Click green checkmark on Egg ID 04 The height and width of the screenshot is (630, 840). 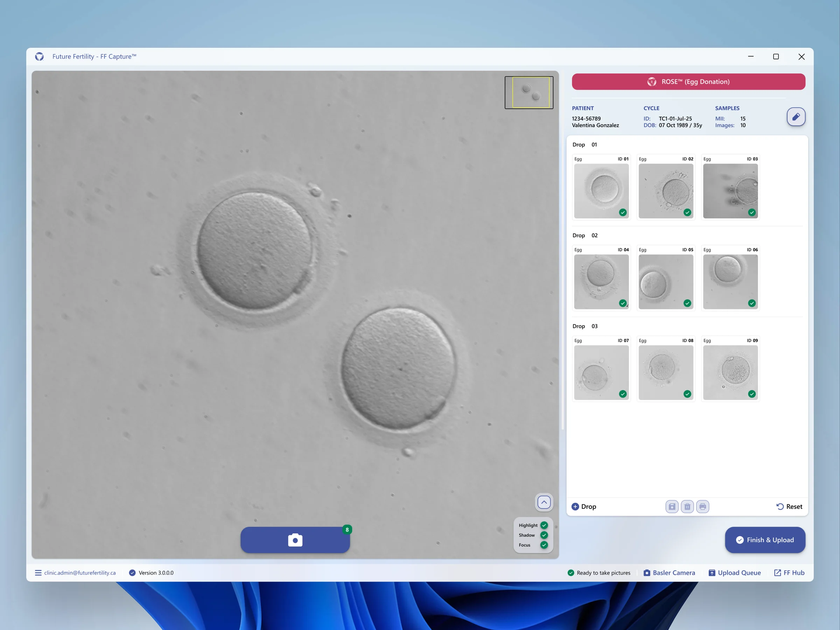click(x=623, y=303)
